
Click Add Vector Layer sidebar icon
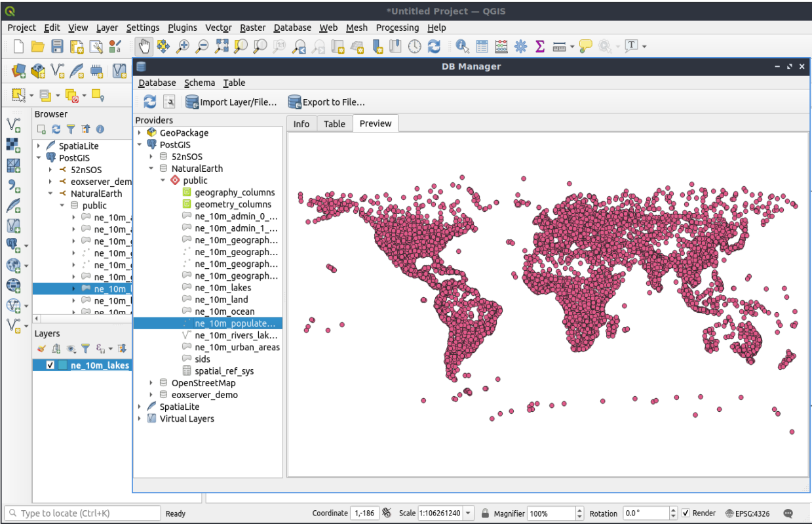point(13,125)
